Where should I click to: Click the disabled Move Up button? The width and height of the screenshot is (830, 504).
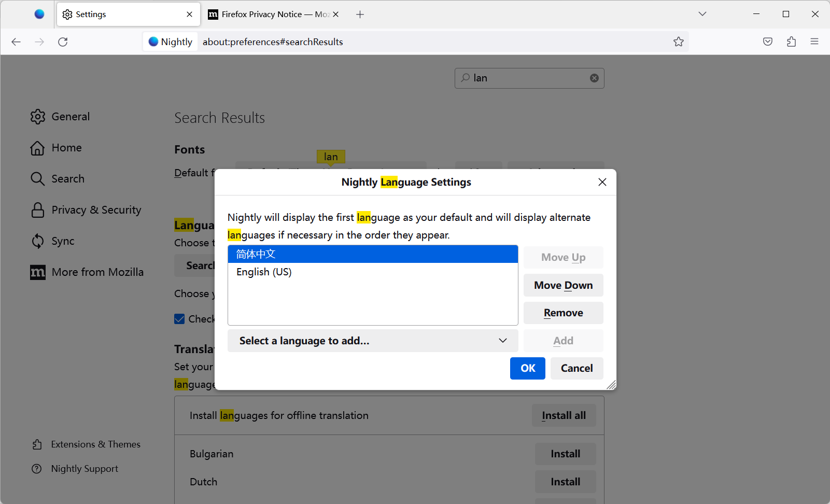[564, 257]
